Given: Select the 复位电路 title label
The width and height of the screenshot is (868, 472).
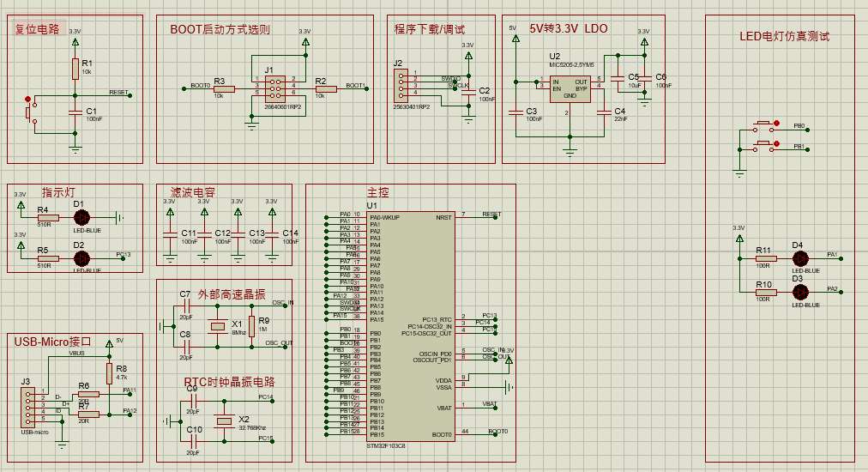Looking at the screenshot, I should (x=37, y=29).
